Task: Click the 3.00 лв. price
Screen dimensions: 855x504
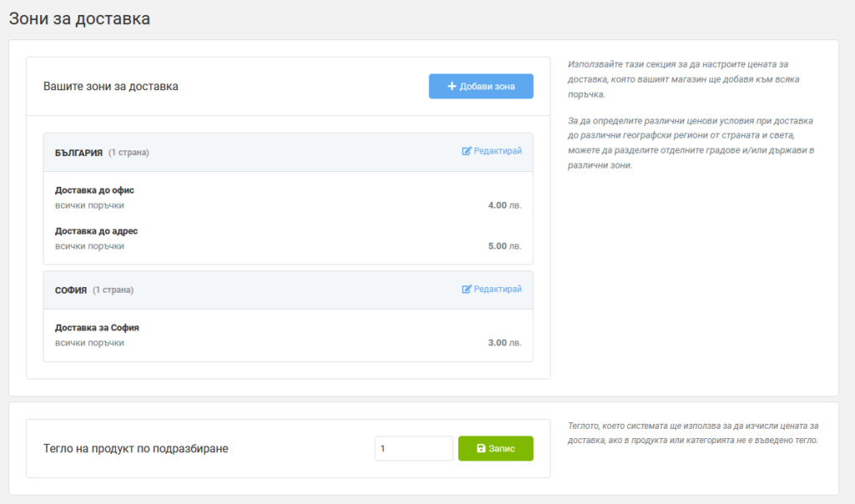Action: pyautogui.click(x=505, y=343)
